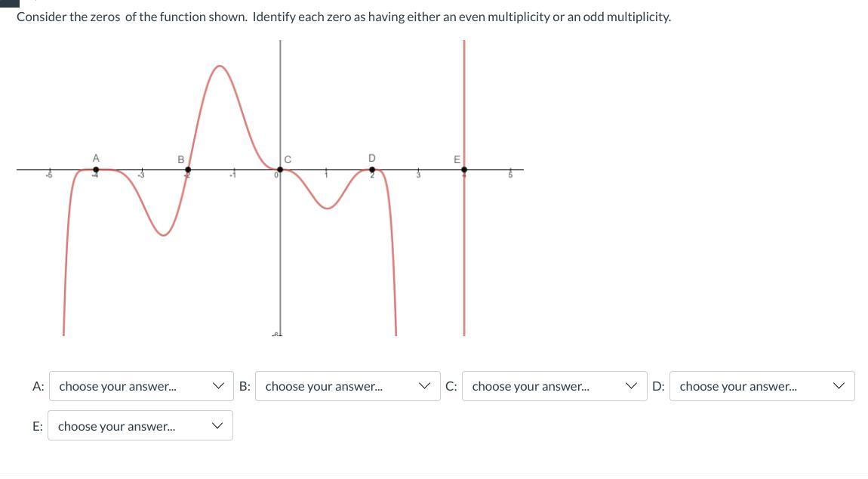Open the answer dropdown for zero A

(140, 386)
